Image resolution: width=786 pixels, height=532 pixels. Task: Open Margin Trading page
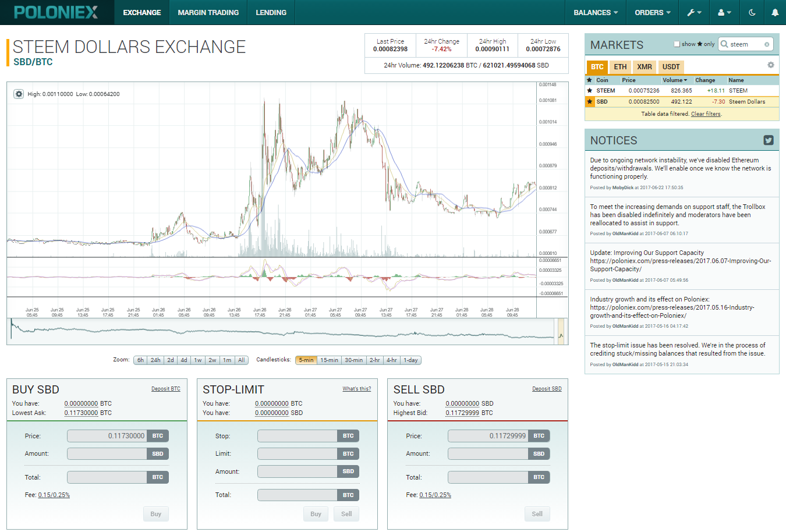[208, 12]
